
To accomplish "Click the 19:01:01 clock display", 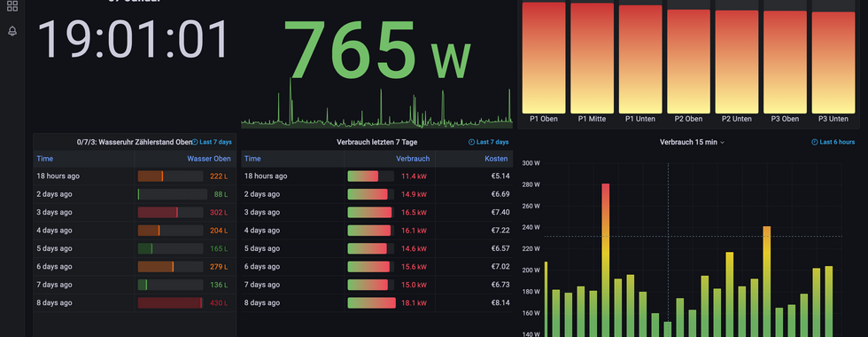I will (133, 39).
